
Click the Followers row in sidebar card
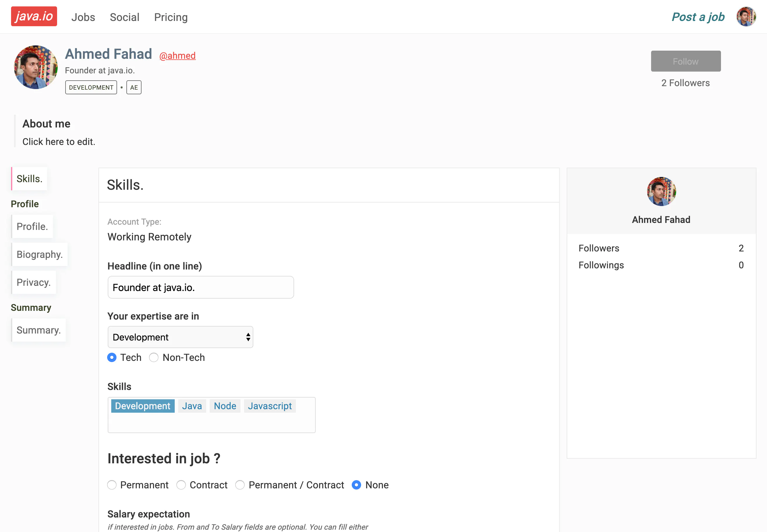pos(661,248)
